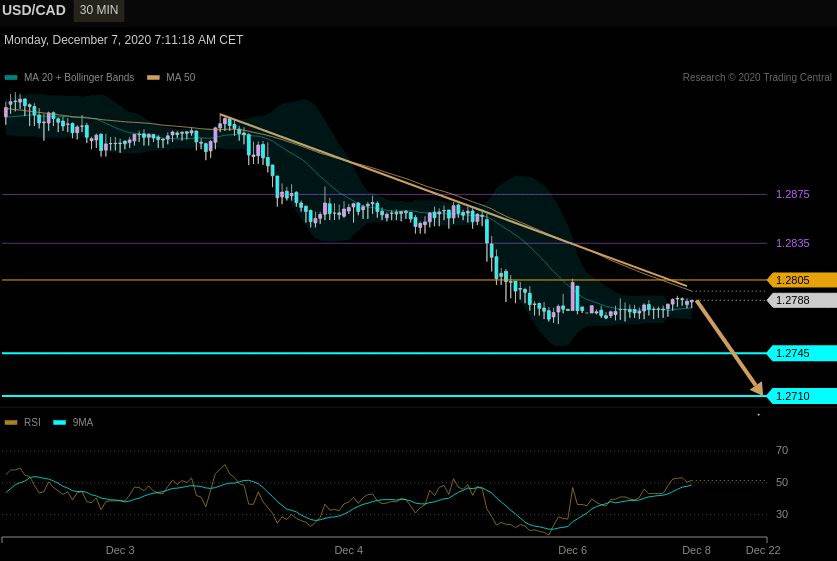
Task: Click the RSI legend label
Action: [32, 422]
